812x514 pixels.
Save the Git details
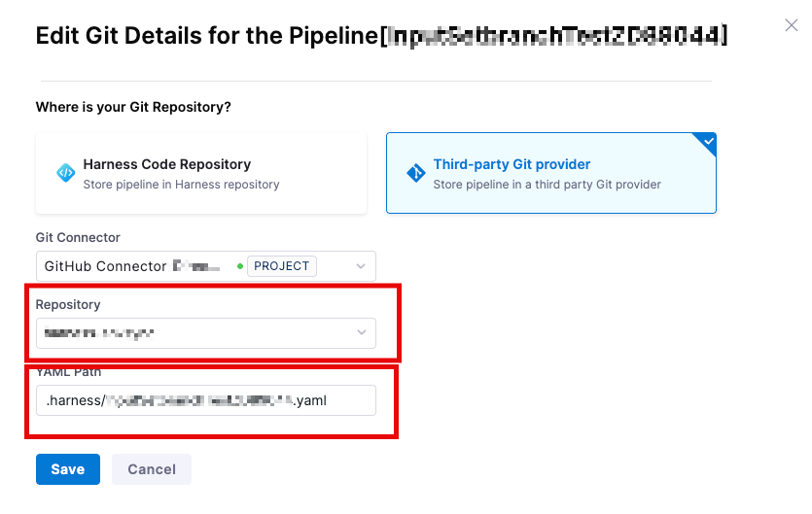coord(67,469)
